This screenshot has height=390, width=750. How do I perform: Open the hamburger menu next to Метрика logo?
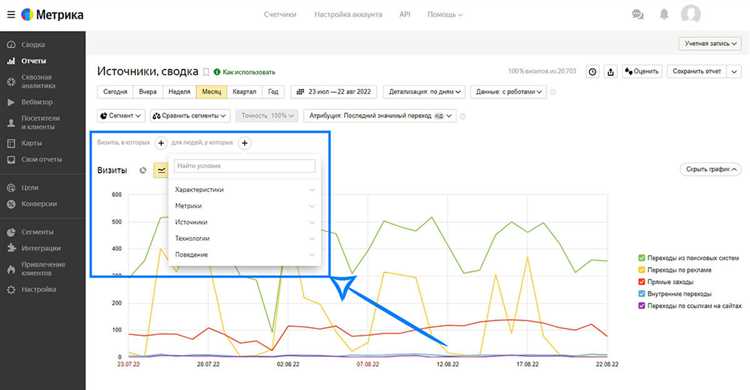click(11, 14)
